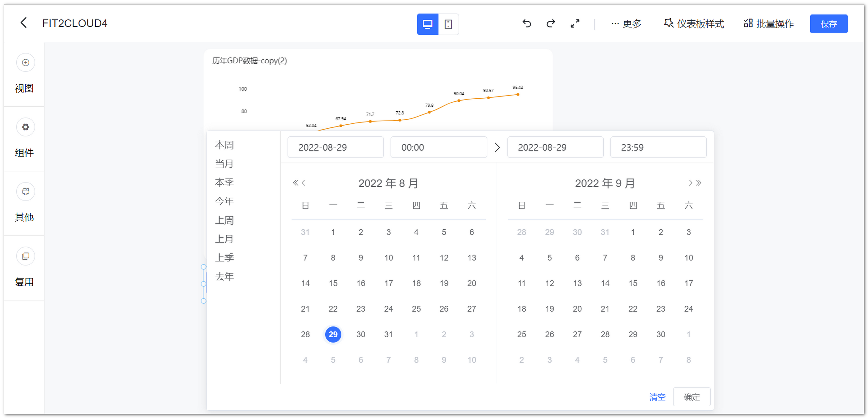Select the 上周 shortcut

point(224,220)
